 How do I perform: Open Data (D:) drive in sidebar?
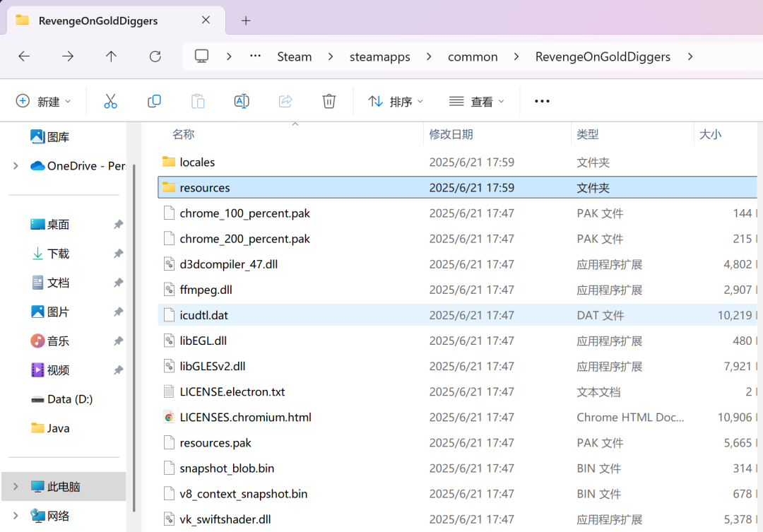tap(61, 399)
